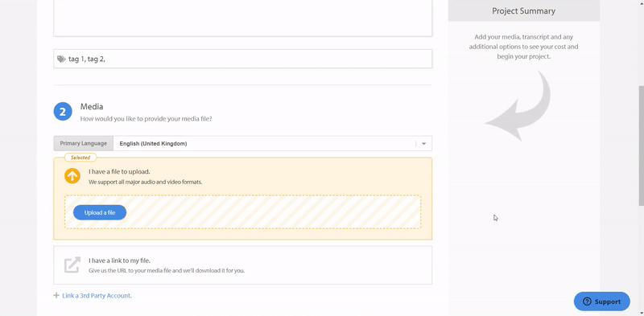Click the vertical page scrollbar thumb
The image size is (644, 316).
641,146
